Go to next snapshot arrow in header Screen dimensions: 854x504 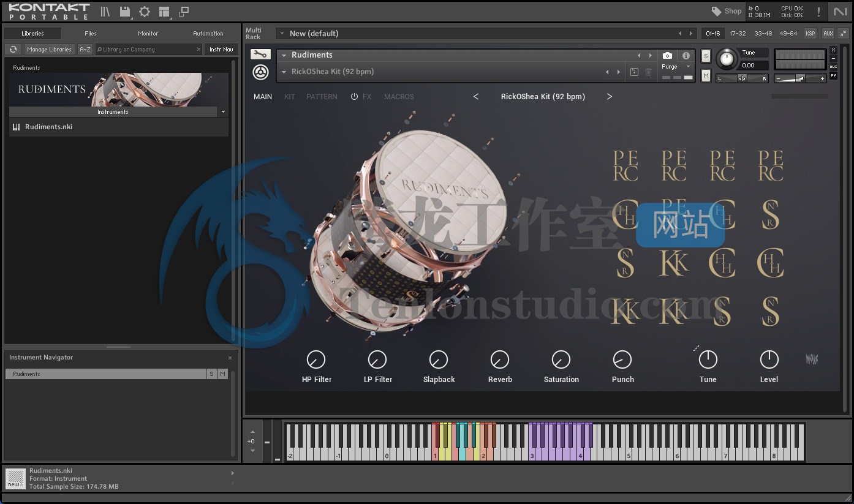(x=619, y=72)
